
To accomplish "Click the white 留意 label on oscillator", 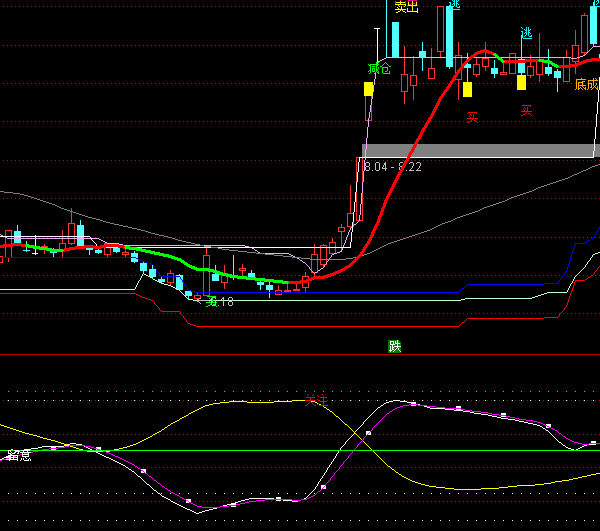I will pos(18,455).
